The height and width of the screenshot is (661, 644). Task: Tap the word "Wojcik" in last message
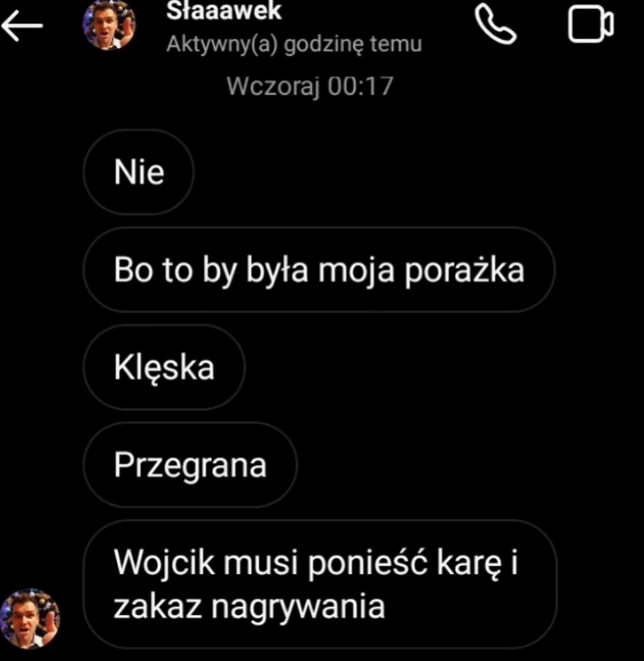click(164, 563)
